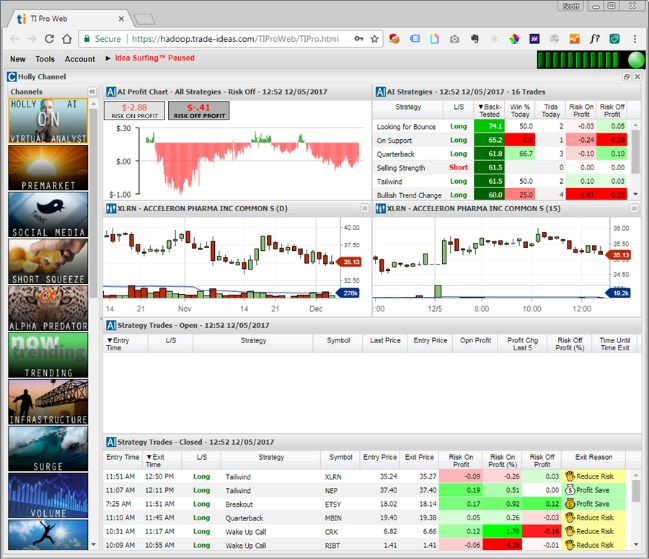This screenshot has height=559, width=649.
Task: Open the Trending channel
Action: coord(48,355)
